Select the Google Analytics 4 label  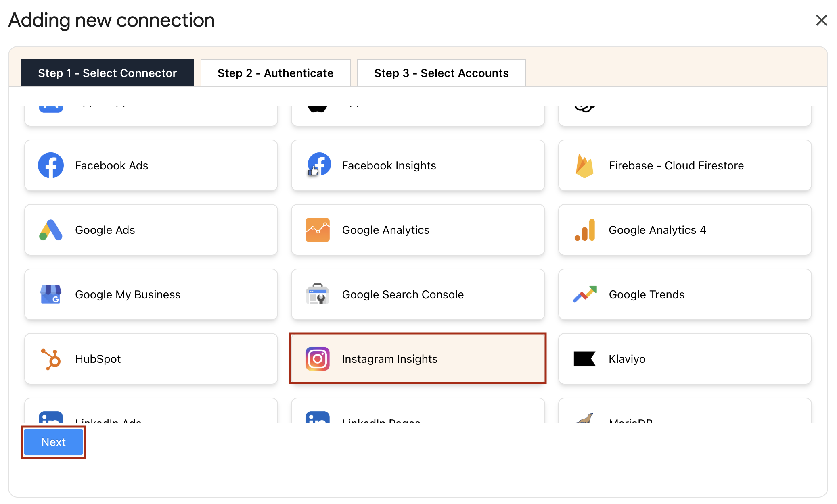click(x=657, y=230)
